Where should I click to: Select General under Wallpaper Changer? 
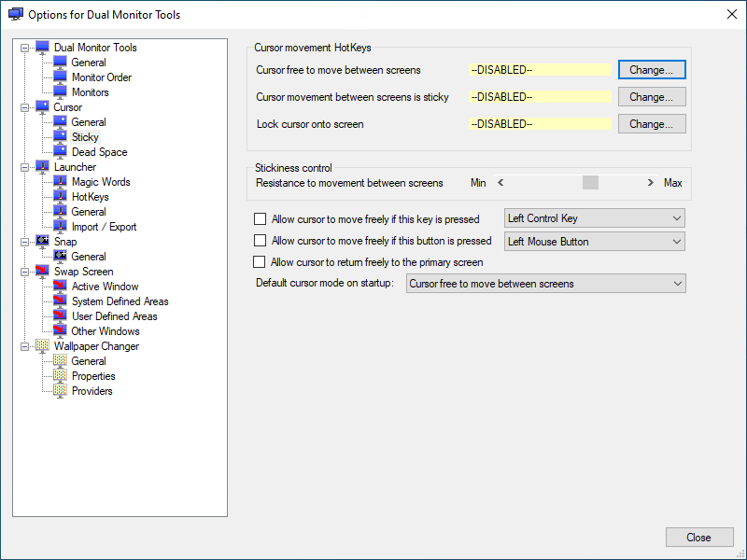coord(89,361)
